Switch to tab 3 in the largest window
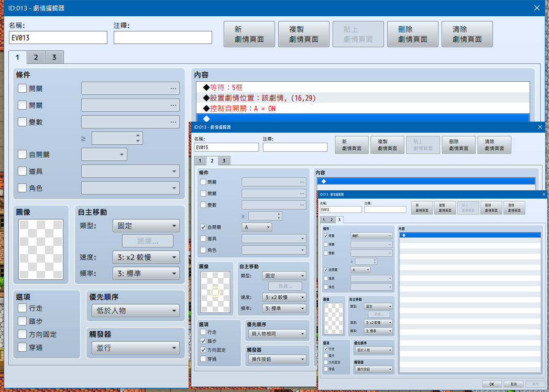The width and height of the screenshot is (549, 392). pos(54,57)
